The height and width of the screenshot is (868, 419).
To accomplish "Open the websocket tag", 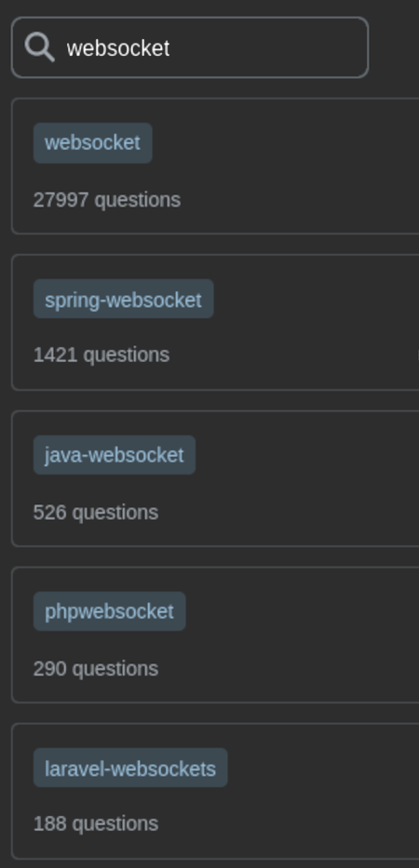I will point(92,143).
